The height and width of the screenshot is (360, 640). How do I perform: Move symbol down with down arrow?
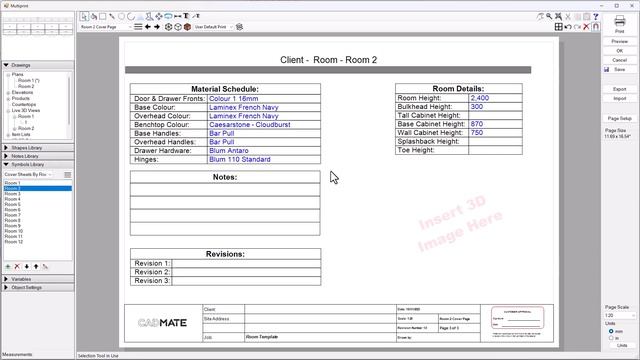[x=27, y=267]
